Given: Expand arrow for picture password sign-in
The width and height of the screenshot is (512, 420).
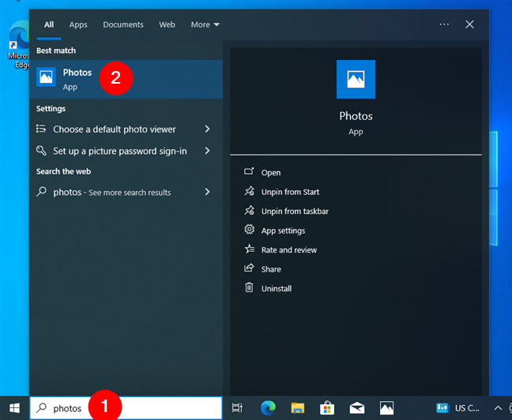Looking at the screenshot, I should coord(207,151).
